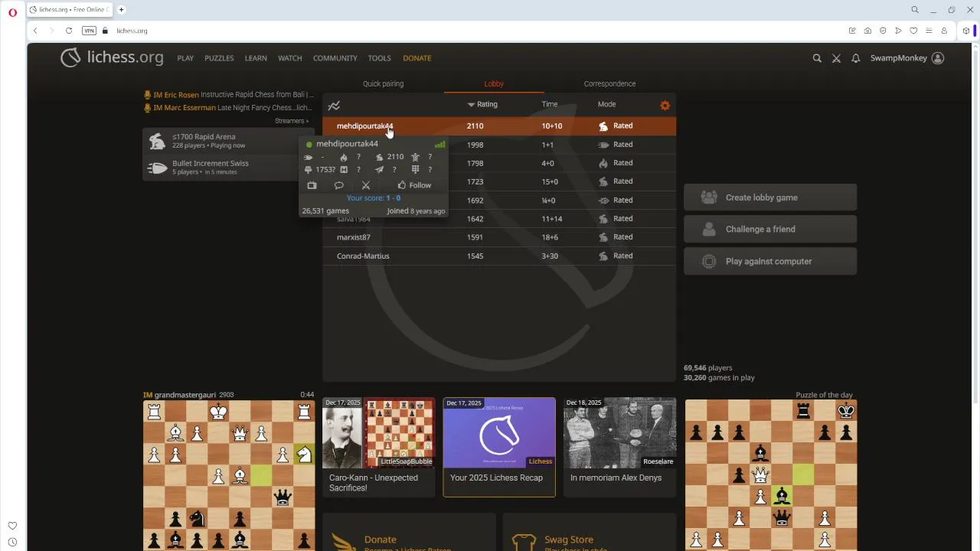Click 'Your score: 1 - 0' link
This screenshot has height=551, width=980.
click(374, 197)
